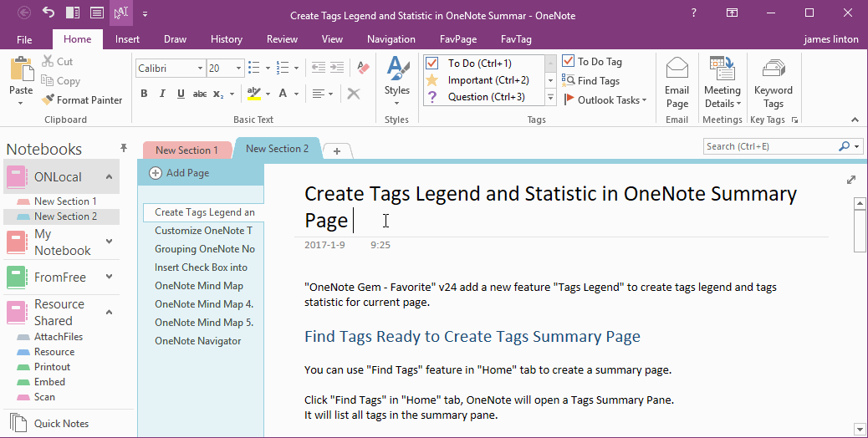Click the Format Painter button
This screenshot has height=438, width=868.
(x=82, y=99)
